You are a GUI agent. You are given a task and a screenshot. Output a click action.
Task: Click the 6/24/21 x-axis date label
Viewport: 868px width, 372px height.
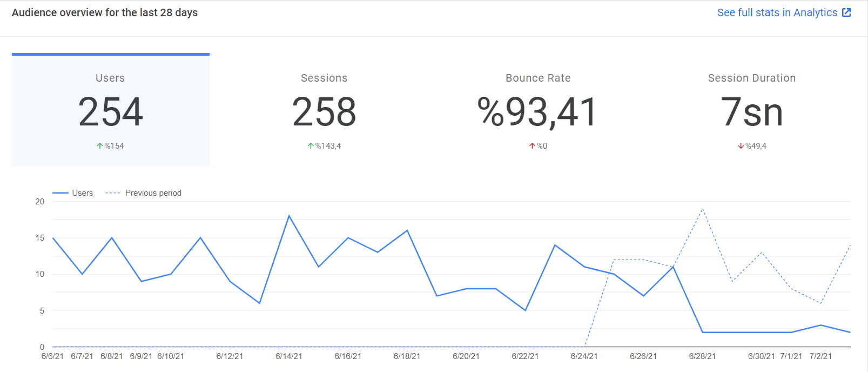pyautogui.click(x=584, y=356)
